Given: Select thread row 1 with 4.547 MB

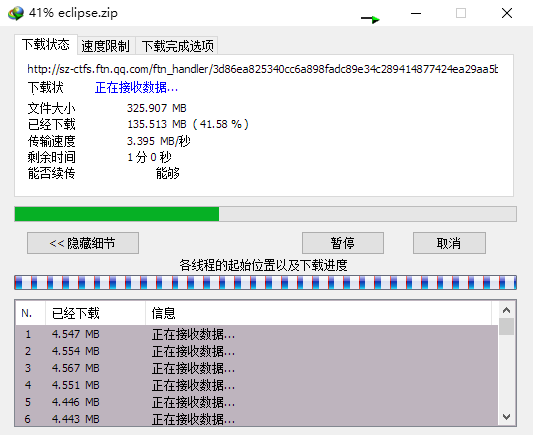Looking at the screenshot, I should point(257,334).
